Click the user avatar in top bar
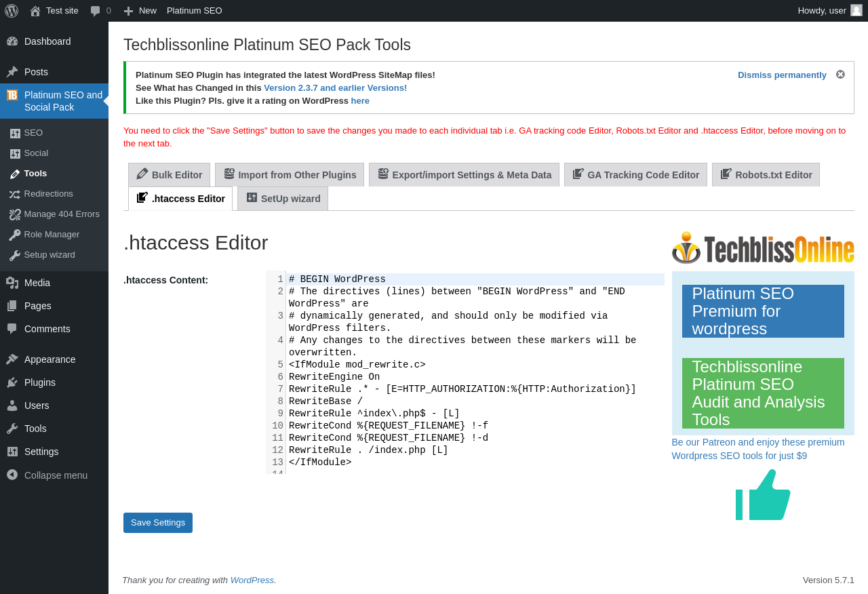868x594 pixels. pos(856,10)
